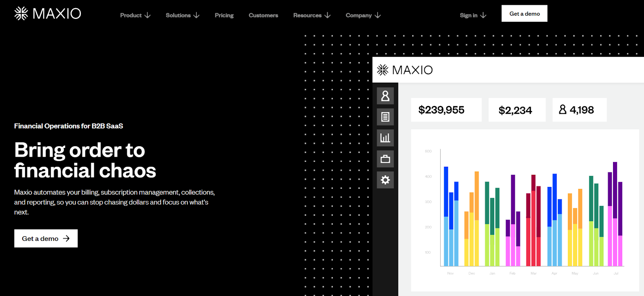Image resolution: width=644 pixels, height=296 pixels.
Task: Open the Sign in dropdown
Action: click(x=473, y=15)
